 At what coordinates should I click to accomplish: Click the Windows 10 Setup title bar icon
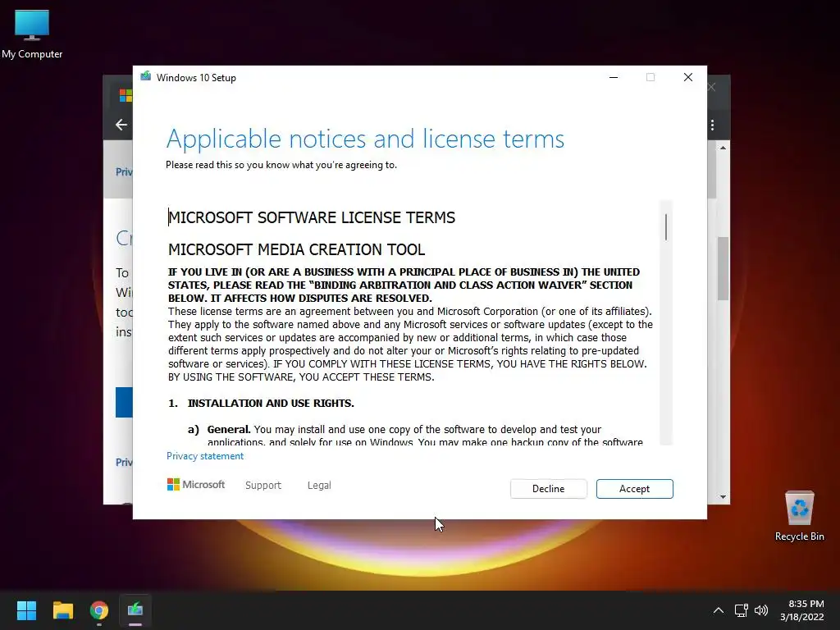tap(146, 76)
